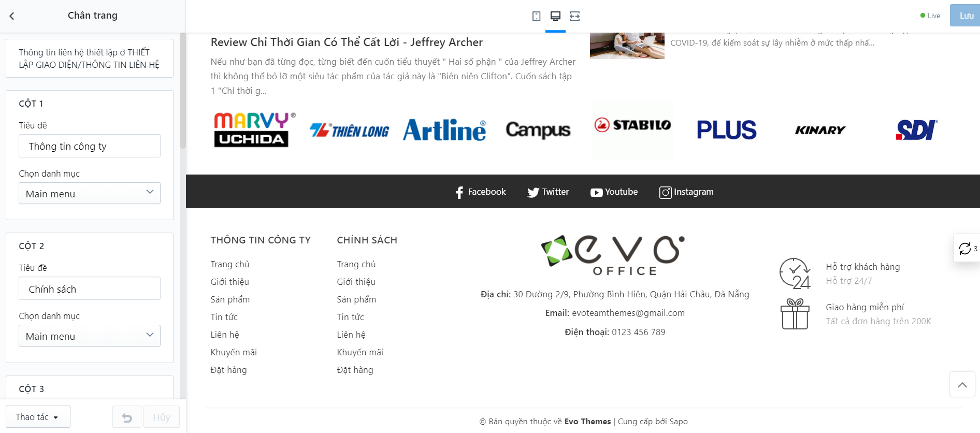Switch to desktop preview icon
Viewport: 980px width, 433px height.
tap(555, 16)
